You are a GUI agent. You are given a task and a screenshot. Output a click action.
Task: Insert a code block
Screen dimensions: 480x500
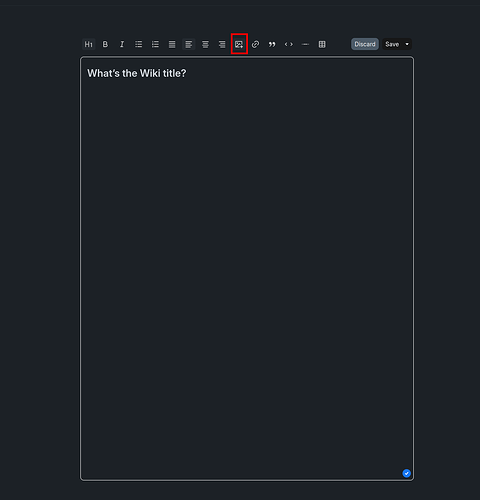289,44
